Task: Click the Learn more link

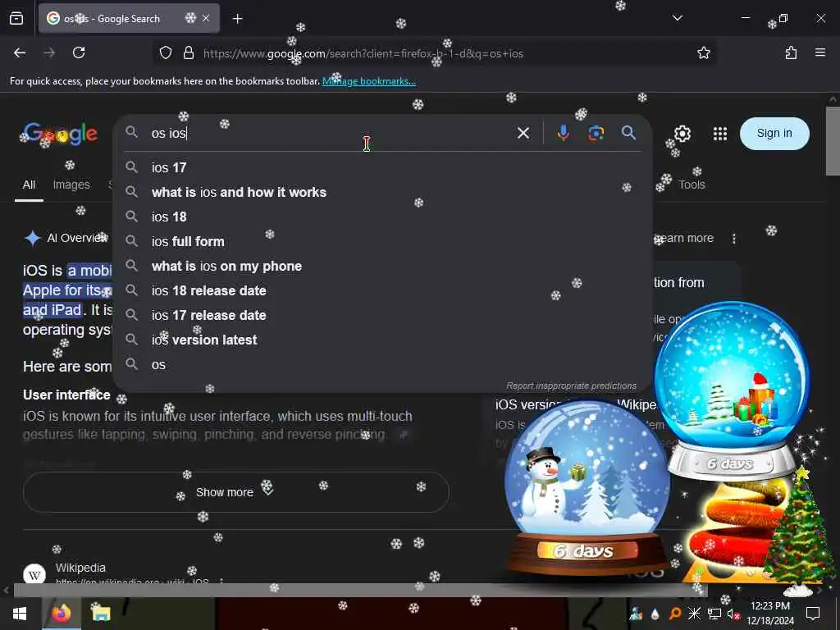Action: pos(684,239)
